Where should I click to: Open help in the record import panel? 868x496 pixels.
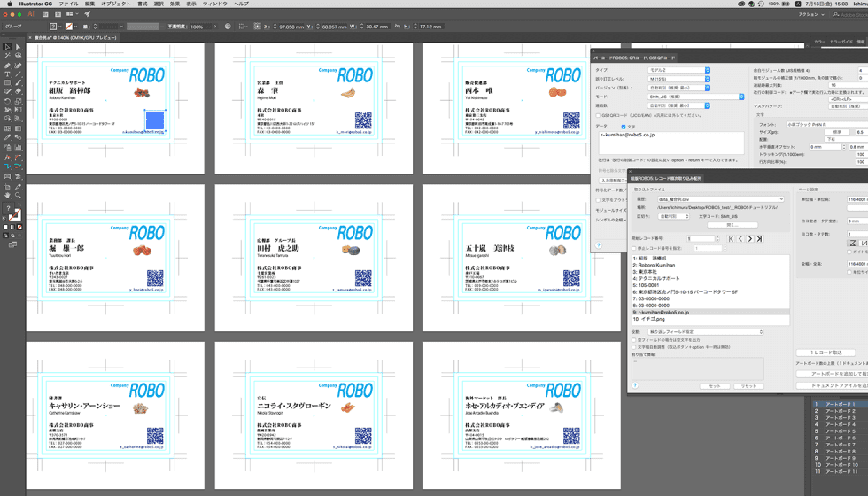(635, 385)
